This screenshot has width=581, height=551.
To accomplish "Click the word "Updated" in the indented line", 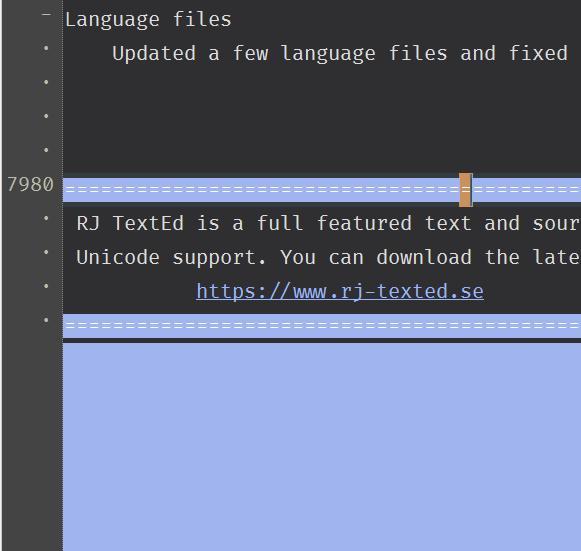I will [154, 53].
